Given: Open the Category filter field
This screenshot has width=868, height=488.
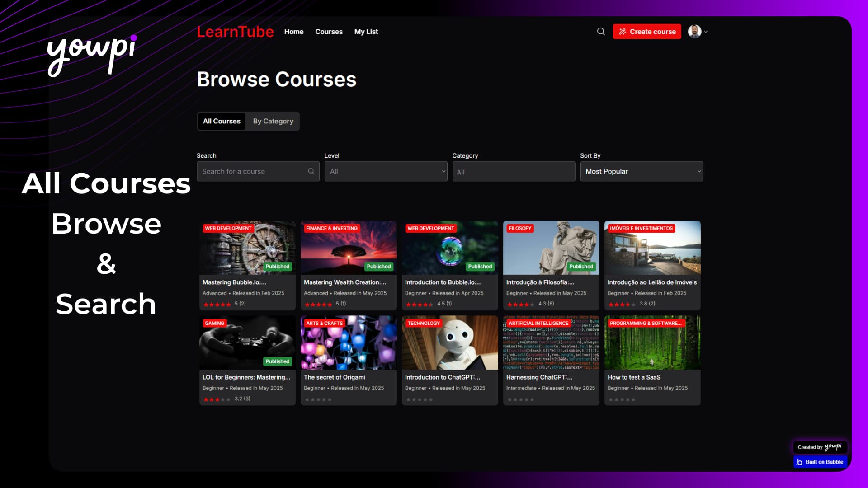Looking at the screenshot, I should pos(514,171).
